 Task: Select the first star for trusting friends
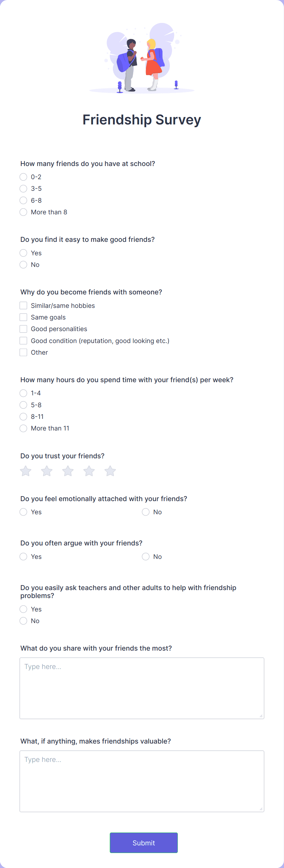coord(25,471)
